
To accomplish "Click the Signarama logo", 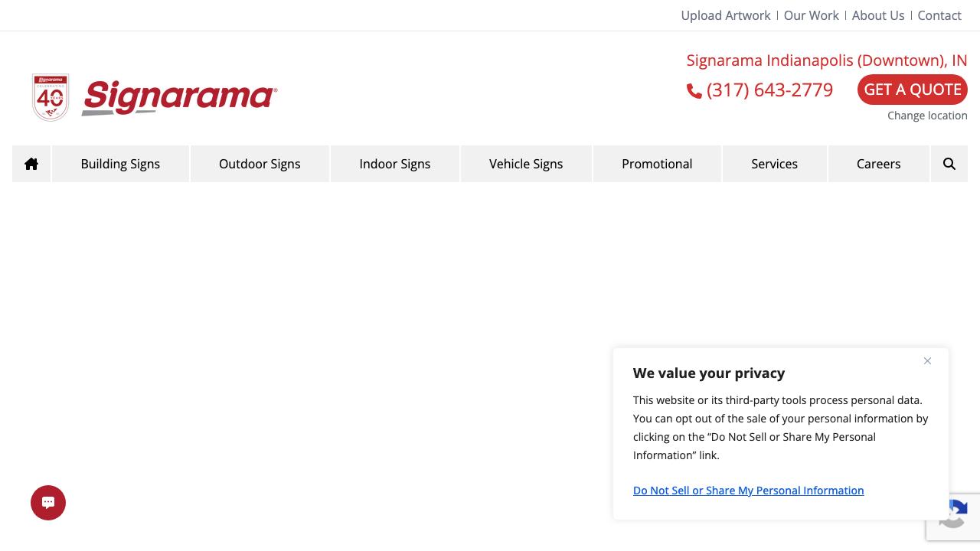I will tap(179, 98).
